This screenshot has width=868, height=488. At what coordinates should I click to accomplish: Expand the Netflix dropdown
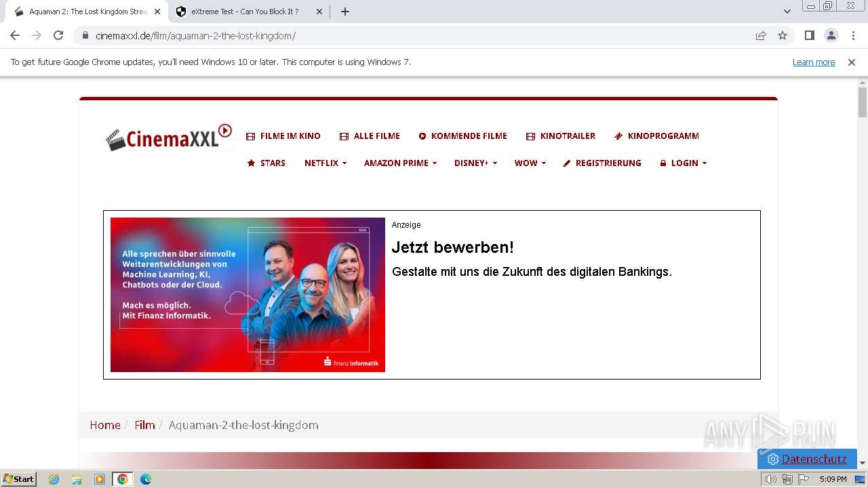click(x=325, y=163)
